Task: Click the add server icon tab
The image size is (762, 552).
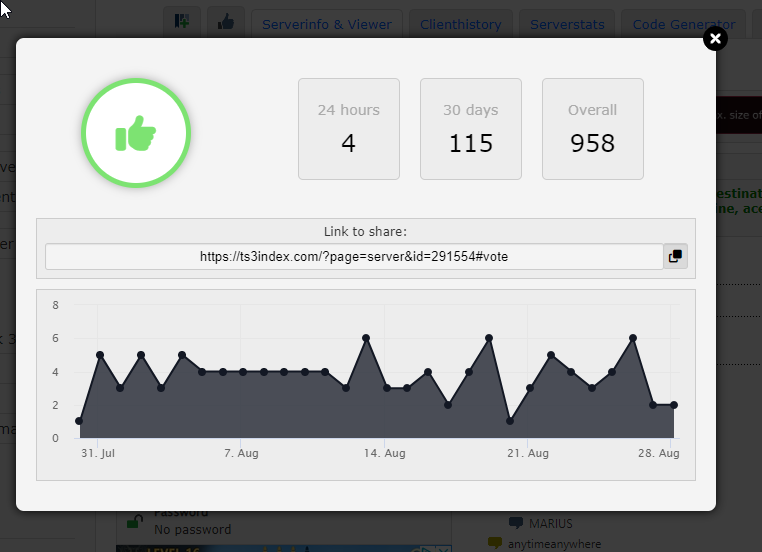Action: (182, 23)
